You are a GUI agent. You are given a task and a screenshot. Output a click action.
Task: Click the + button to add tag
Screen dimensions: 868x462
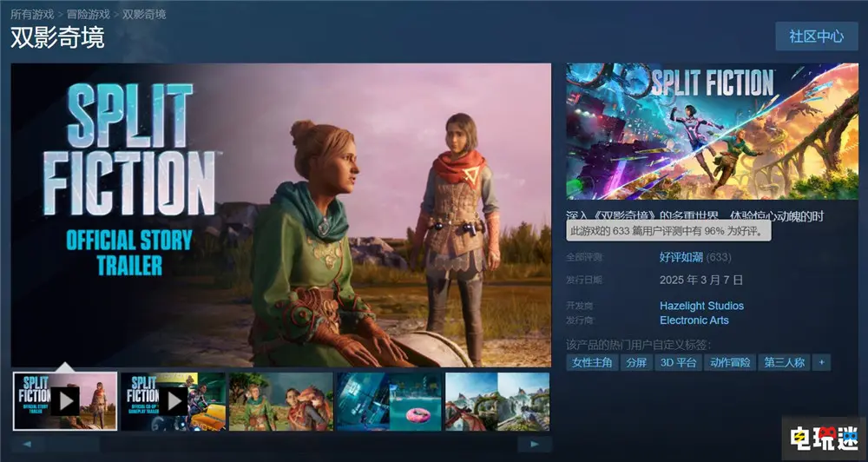click(821, 362)
